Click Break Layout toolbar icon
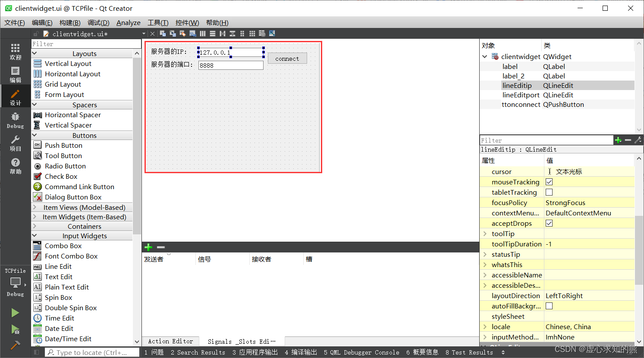This screenshot has height=358, width=644. [x=262, y=34]
